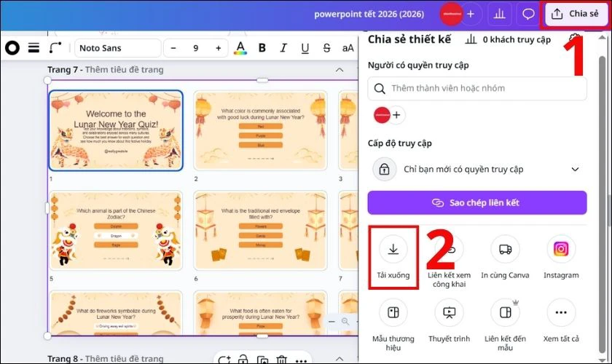
Task: Click the Cấp độ truy cập heading
Action: coord(400,143)
